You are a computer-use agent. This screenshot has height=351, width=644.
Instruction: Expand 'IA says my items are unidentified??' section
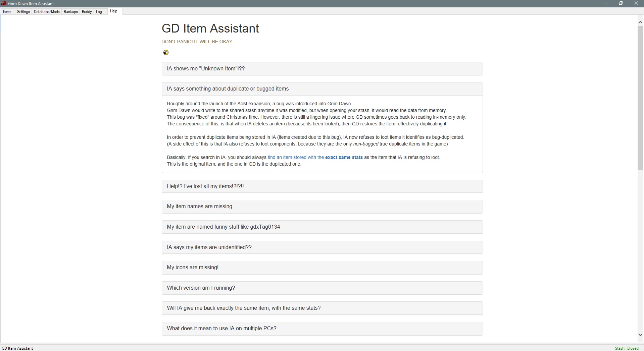[322, 247]
